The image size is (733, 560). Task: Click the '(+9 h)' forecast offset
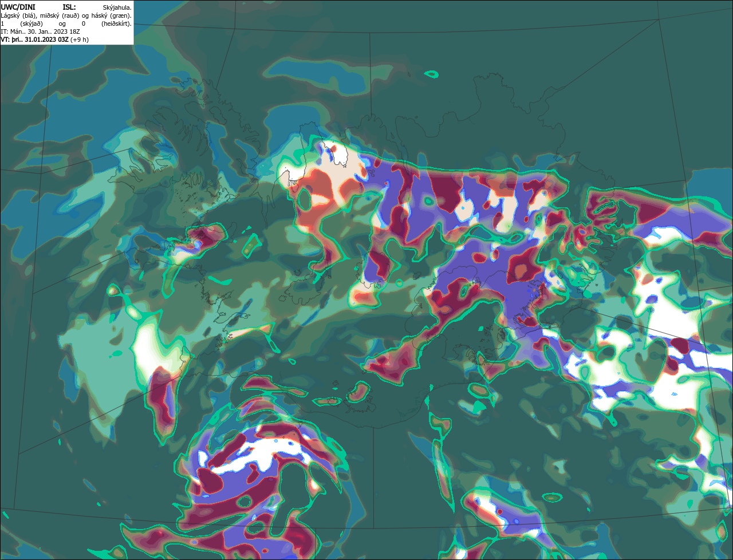point(80,40)
